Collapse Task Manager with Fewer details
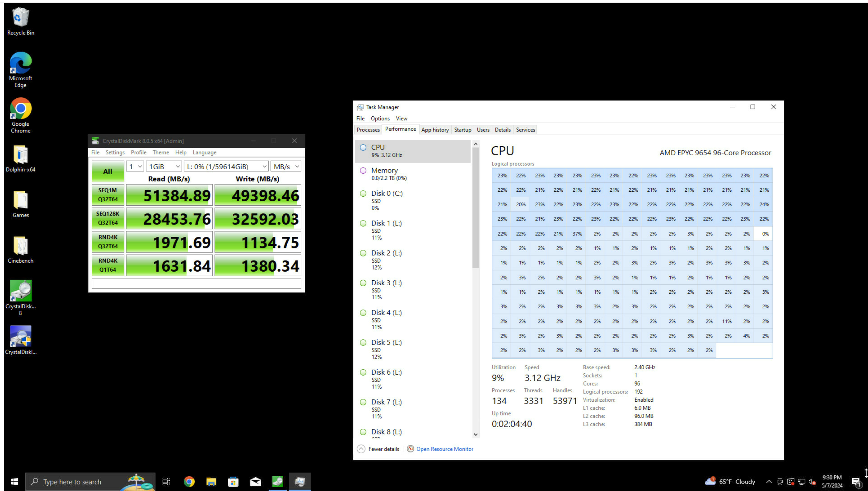 point(378,449)
